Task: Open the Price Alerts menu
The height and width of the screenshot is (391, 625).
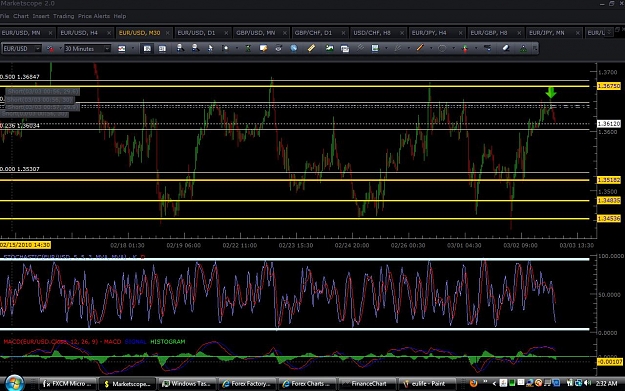Action: 94,16
